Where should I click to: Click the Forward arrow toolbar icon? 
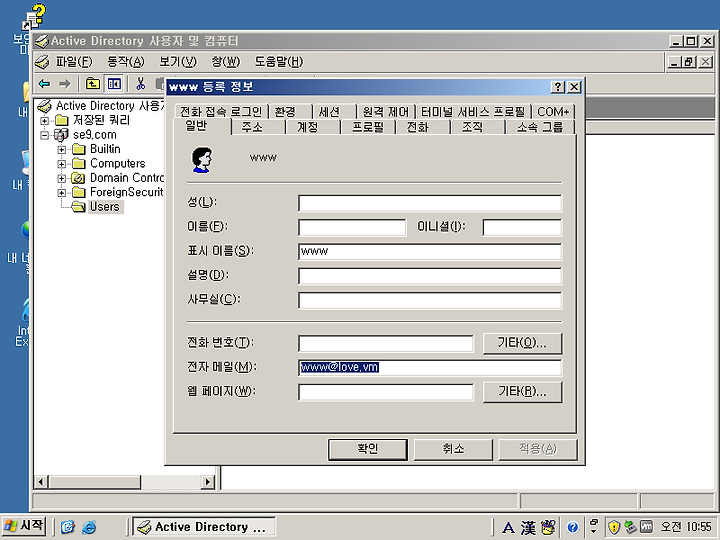pos(65,84)
